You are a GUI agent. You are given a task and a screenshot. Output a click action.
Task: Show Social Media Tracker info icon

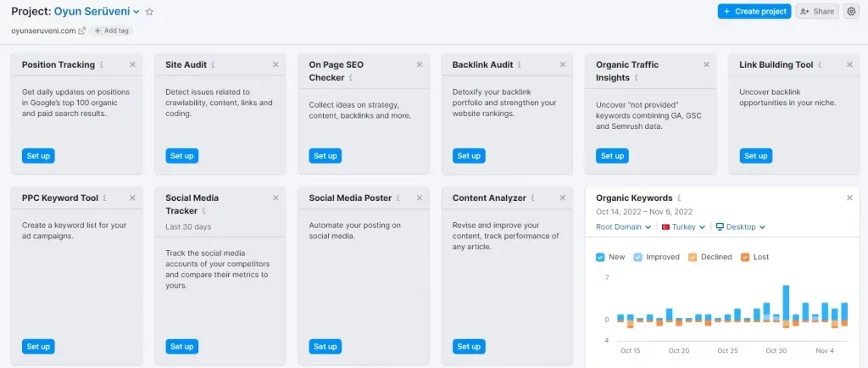(203, 211)
